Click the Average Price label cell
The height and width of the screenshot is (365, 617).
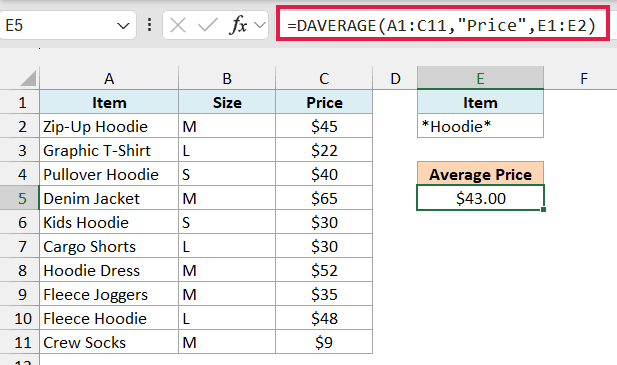480,174
